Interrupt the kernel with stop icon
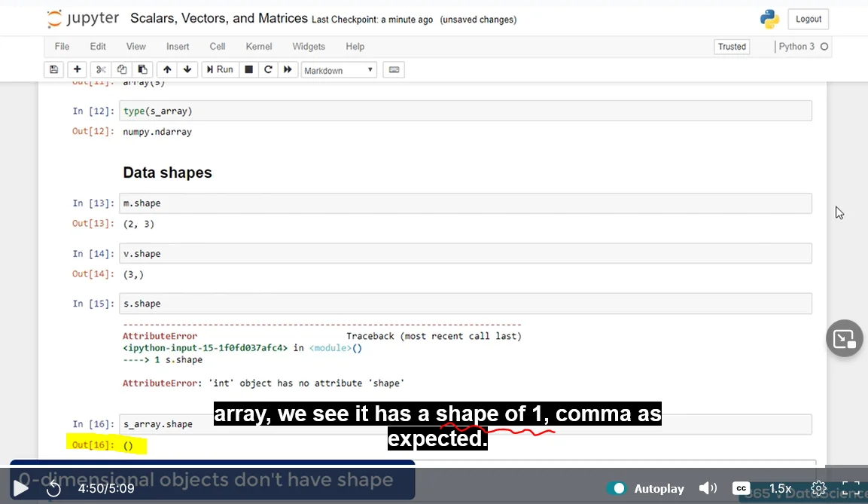 coord(248,69)
